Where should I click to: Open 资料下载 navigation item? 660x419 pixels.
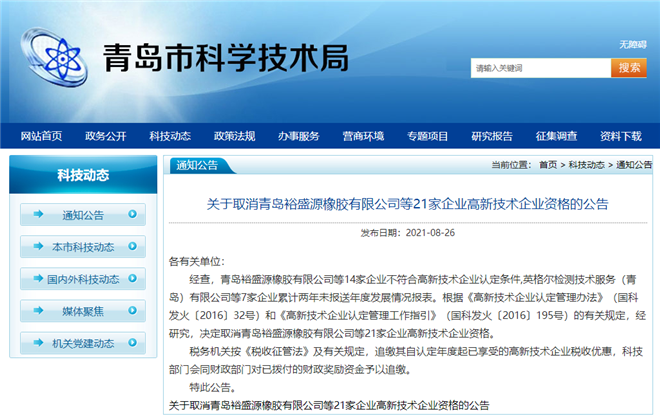621,136
